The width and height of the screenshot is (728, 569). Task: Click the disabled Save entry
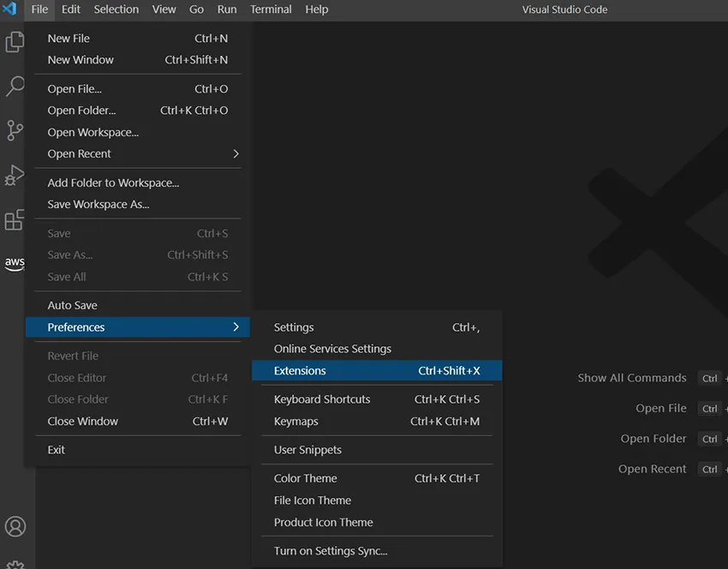point(138,233)
